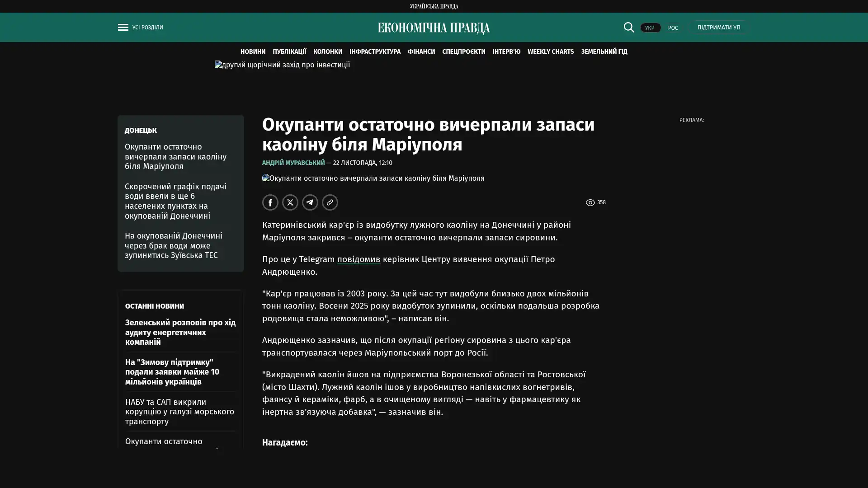Open the Фінанси section
This screenshot has width=868, height=488.
point(421,52)
